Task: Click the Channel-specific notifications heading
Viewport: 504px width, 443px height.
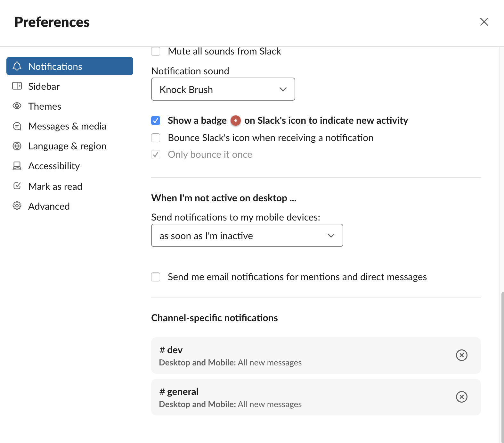Action: pyautogui.click(x=214, y=318)
